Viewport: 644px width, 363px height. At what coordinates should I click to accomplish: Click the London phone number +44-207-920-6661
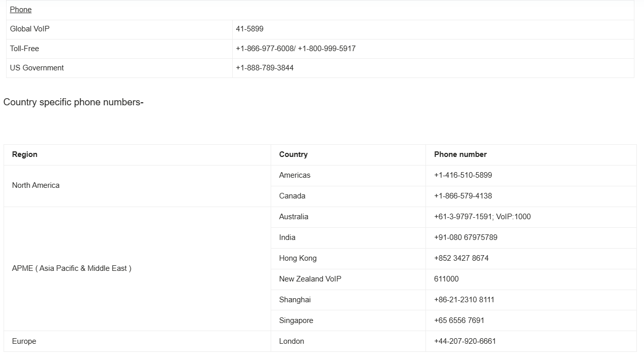(465, 341)
